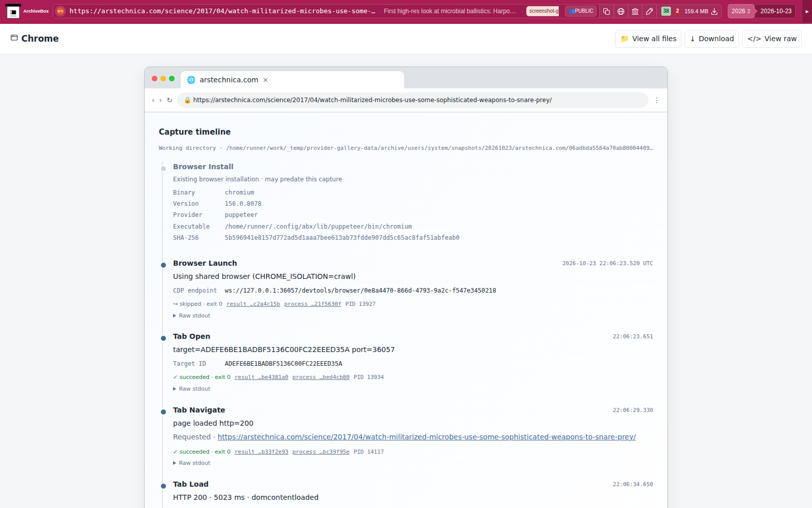
Task: Open the result ...be4381a0 link
Action: point(261,377)
